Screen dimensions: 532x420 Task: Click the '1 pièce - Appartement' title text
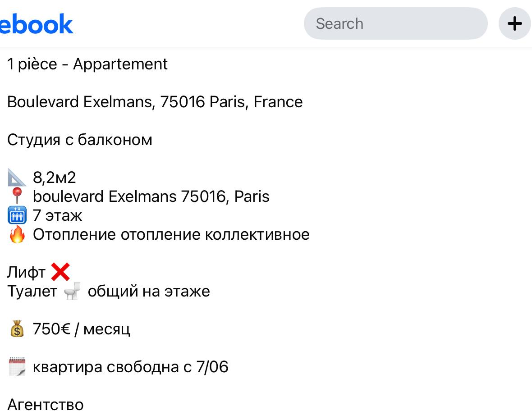coord(87,64)
